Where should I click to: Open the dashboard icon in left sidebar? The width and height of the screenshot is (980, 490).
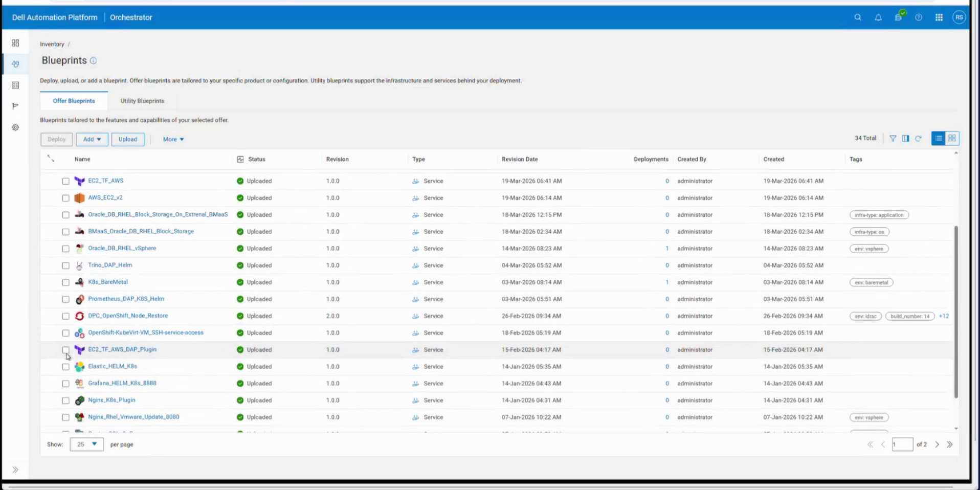(x=15, y=43)
